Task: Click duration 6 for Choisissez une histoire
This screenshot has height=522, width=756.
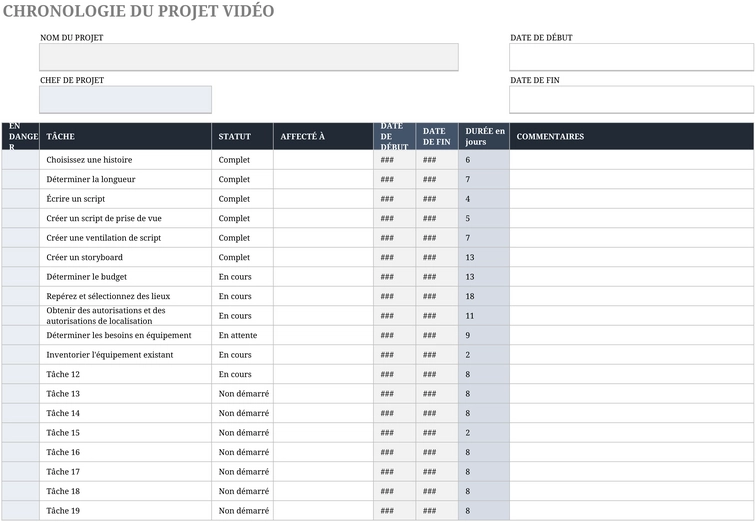Action: click(x=484, y=160)
